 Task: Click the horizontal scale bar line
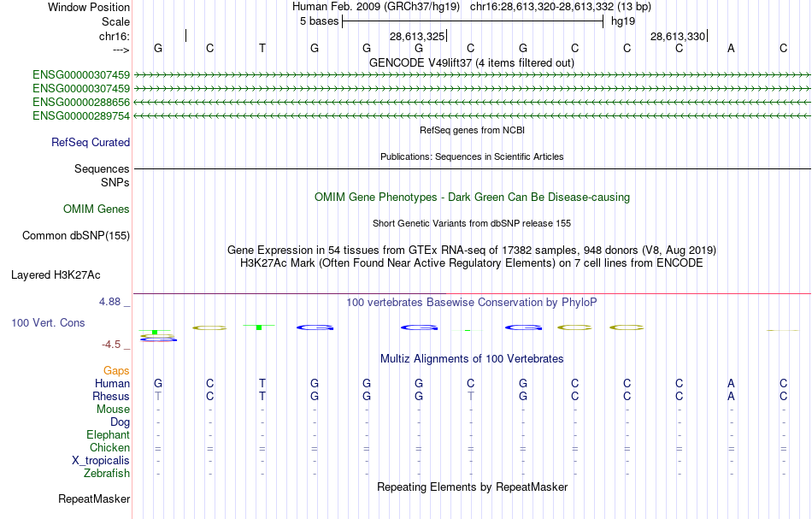click(x=473, y=21)
